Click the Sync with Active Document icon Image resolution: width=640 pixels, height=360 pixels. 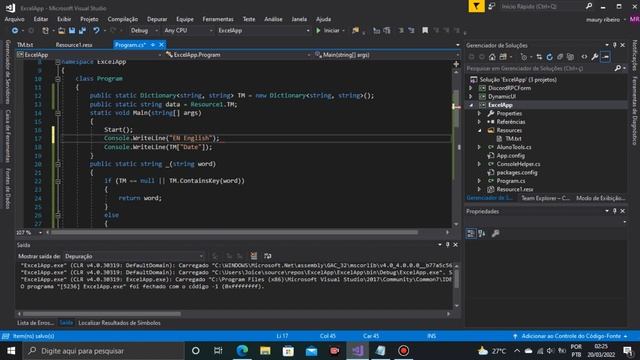[539, 57]
